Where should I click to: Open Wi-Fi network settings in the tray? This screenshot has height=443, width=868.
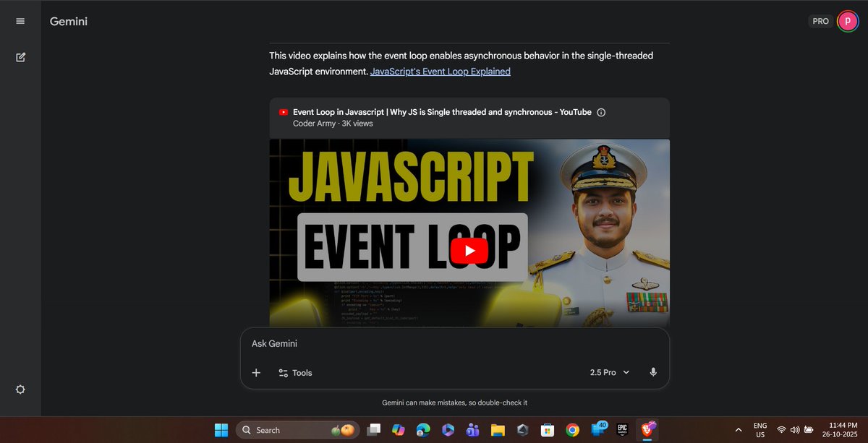781,430
